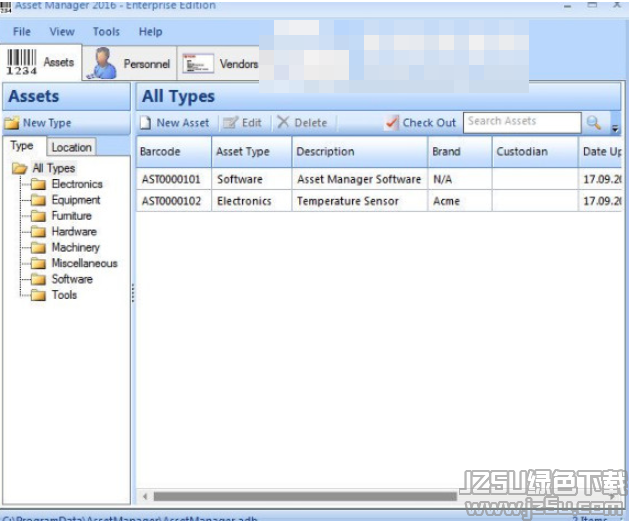Image resolution: width=629 pixels, height=521 pixels.
Task: Switch to the Location tab
Action: pyautogui.click(x=71, y=147)
